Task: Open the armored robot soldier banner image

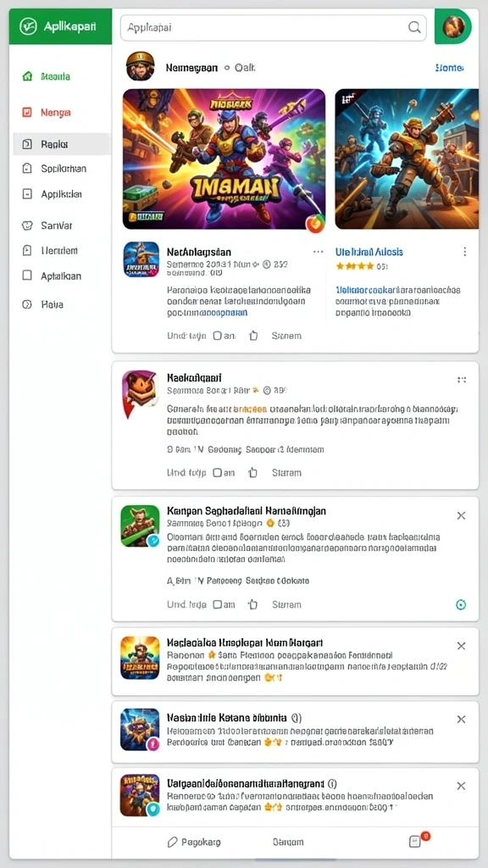Action: point(407,159)
